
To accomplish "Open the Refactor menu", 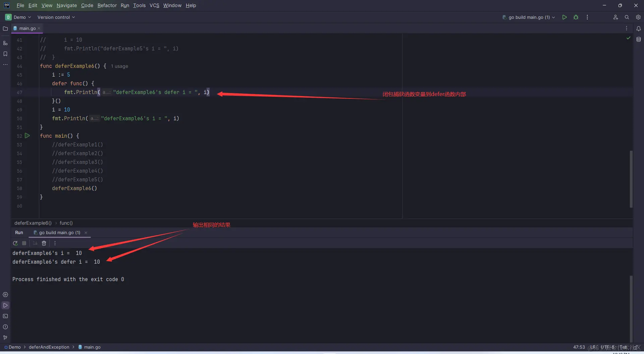I will (107, 5).
